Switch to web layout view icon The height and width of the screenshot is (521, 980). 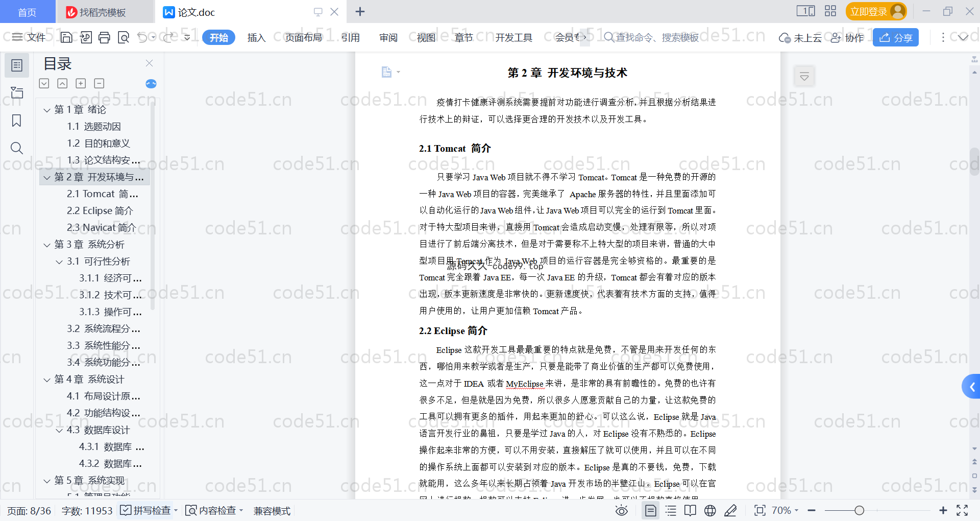[710, 510]
